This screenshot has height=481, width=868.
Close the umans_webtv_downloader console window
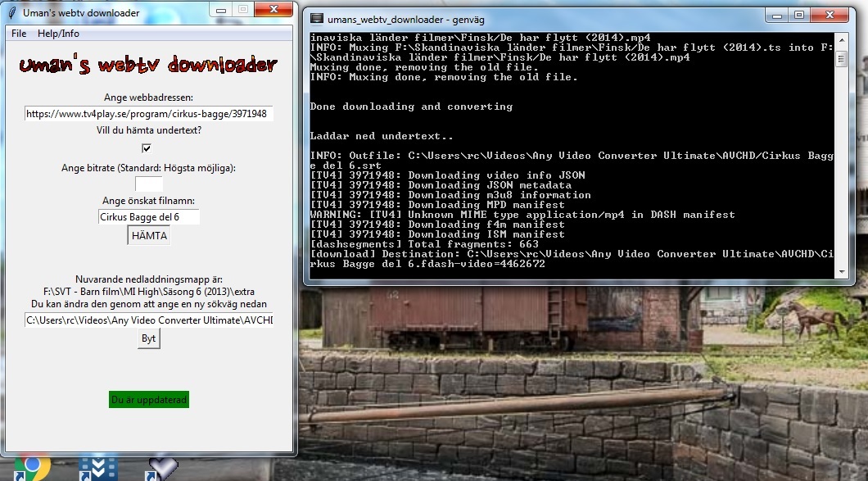pyautogui.click(x=830, y=16)
